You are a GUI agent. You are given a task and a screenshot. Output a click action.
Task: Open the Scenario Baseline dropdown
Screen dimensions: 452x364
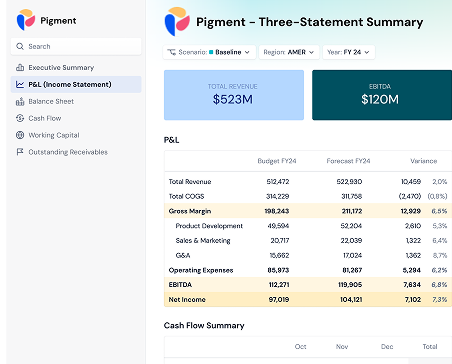(209, 52)
